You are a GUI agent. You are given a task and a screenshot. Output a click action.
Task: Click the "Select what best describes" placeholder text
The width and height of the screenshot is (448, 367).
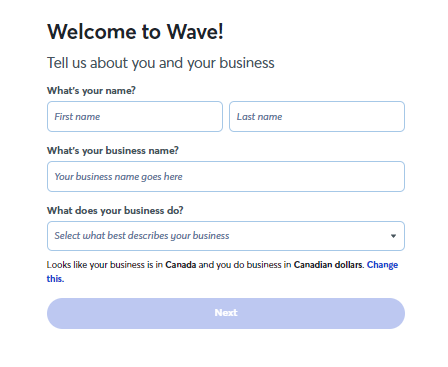(142, 236)
